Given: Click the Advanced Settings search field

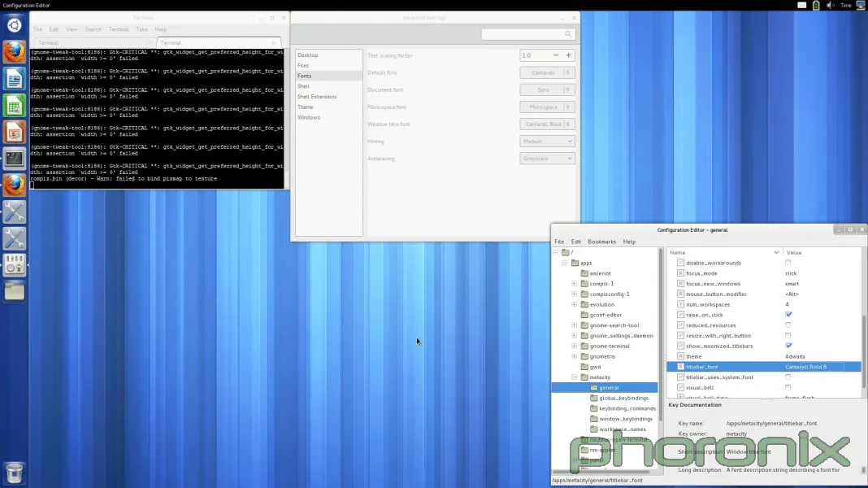Looking at the screenshot, I should (x=527, y=34).
